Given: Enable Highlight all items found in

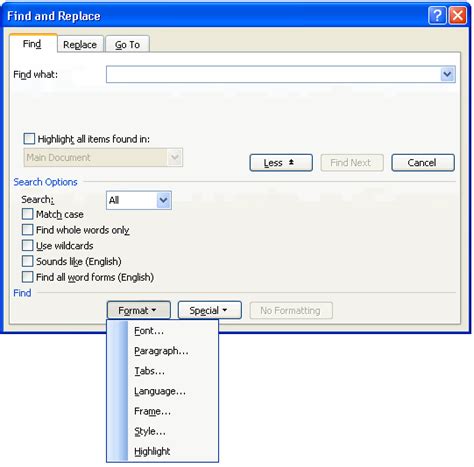Looking at the screenshot, I should click(x=29, y=139).
